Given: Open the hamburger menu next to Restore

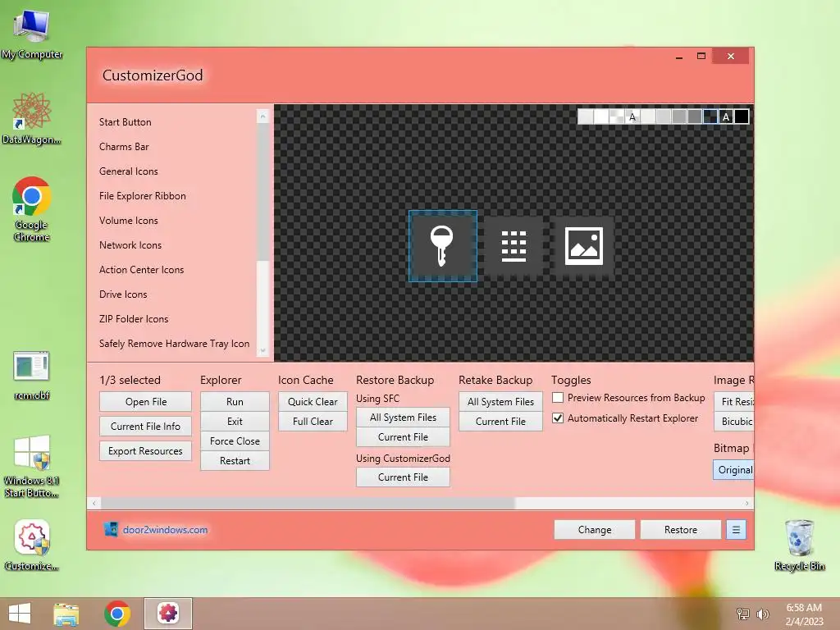Looking at the screenshot, I should pyautogui.click(x=736, y=530).
